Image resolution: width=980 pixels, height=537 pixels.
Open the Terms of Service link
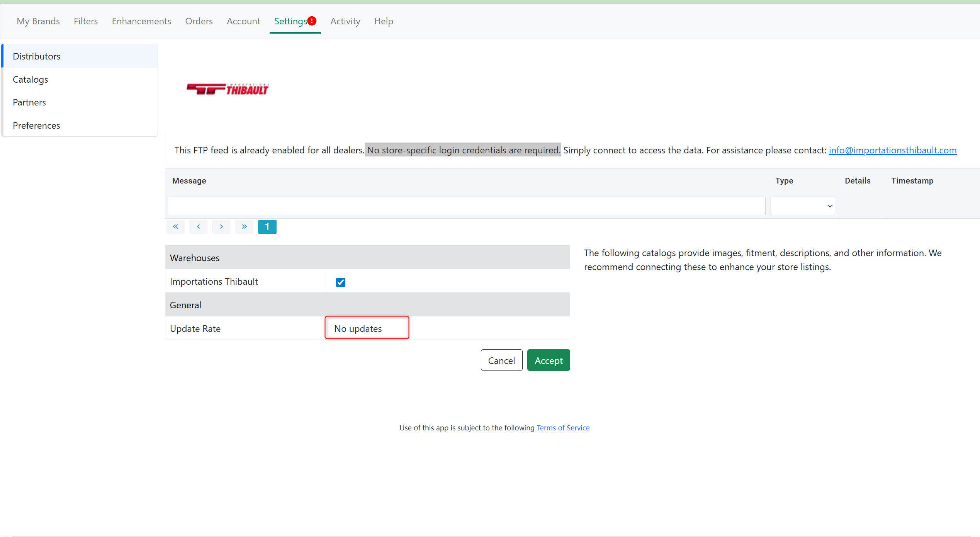tap(563, 428)
